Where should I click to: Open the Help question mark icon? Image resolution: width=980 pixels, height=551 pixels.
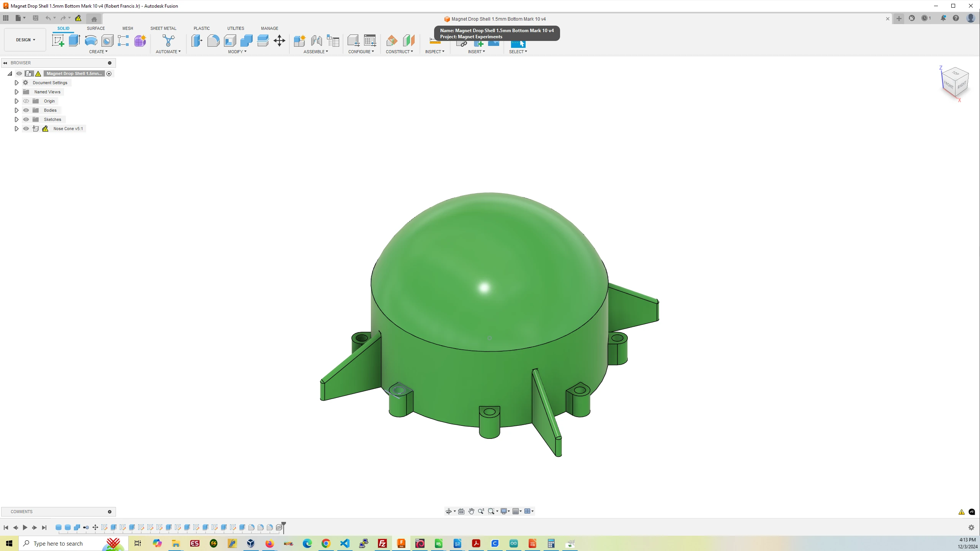coord(956,18)
